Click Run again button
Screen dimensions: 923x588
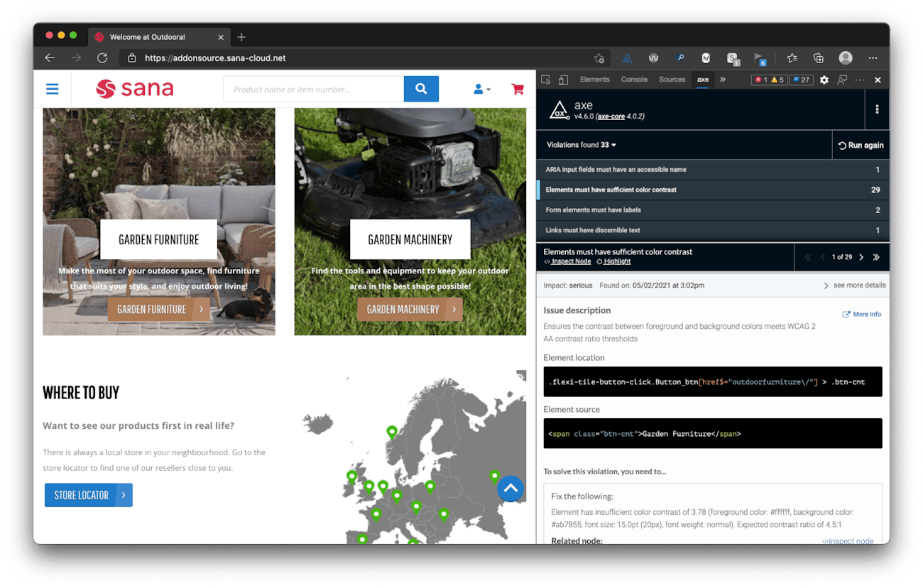pos(861,145)
